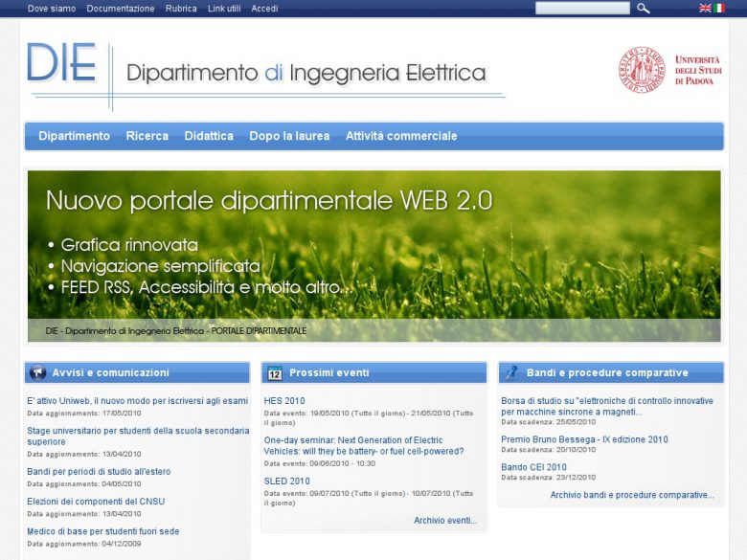Viewport: 747px width, 560px height.
Task: Click Dipartimento di Ingegneria Elettrica title
Action: 306,73
